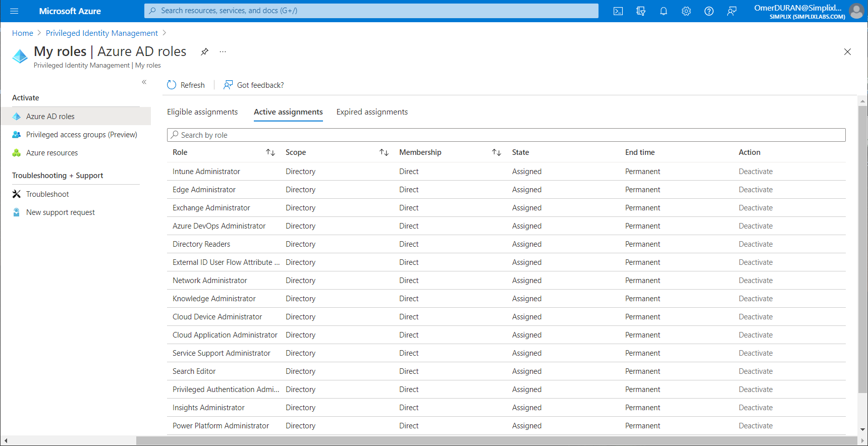This screenshot has height=446, width=868.
Task: Deactivate the Edge Administrator role
Action: [x=755, y=190]
